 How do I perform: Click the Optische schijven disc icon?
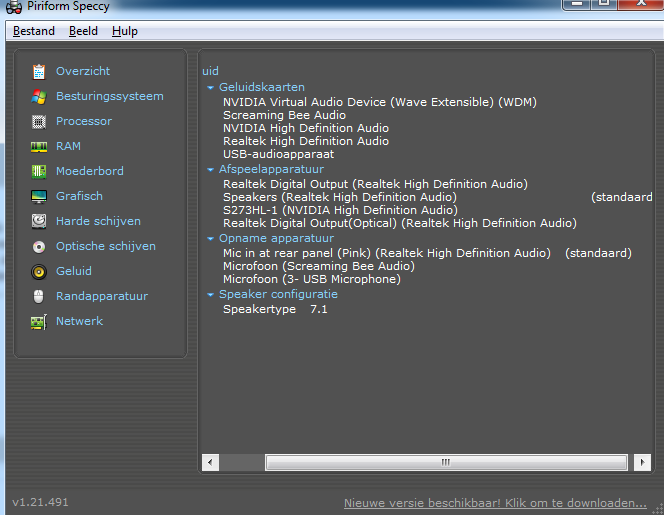pos(39,246)
